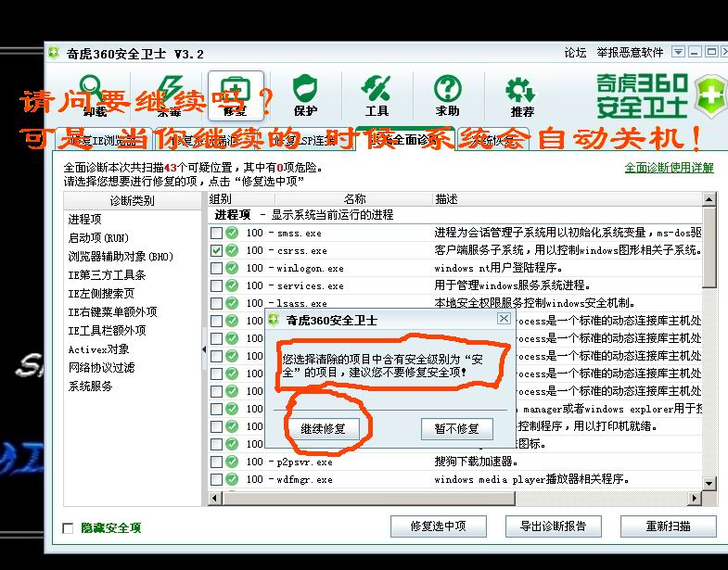Click the list scroll-down arrow
Viewport: 728px width, 570px height.
tap(709, 483)
